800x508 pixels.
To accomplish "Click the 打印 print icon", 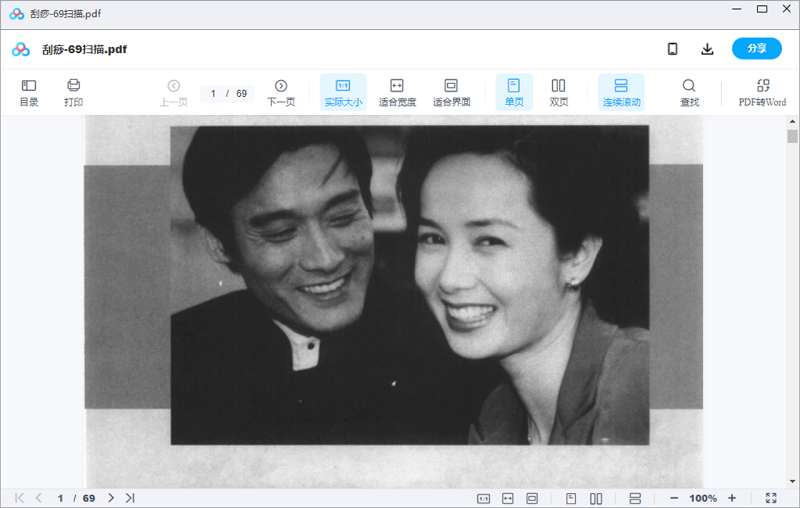I will (73, 92).
